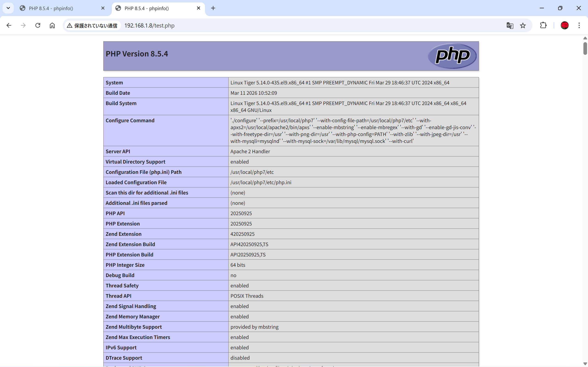Image resolution: width=588 pixels, height=367 pixels.
Task: Expand the tab search dropdown arrow
Action: [x=8, y=8]
